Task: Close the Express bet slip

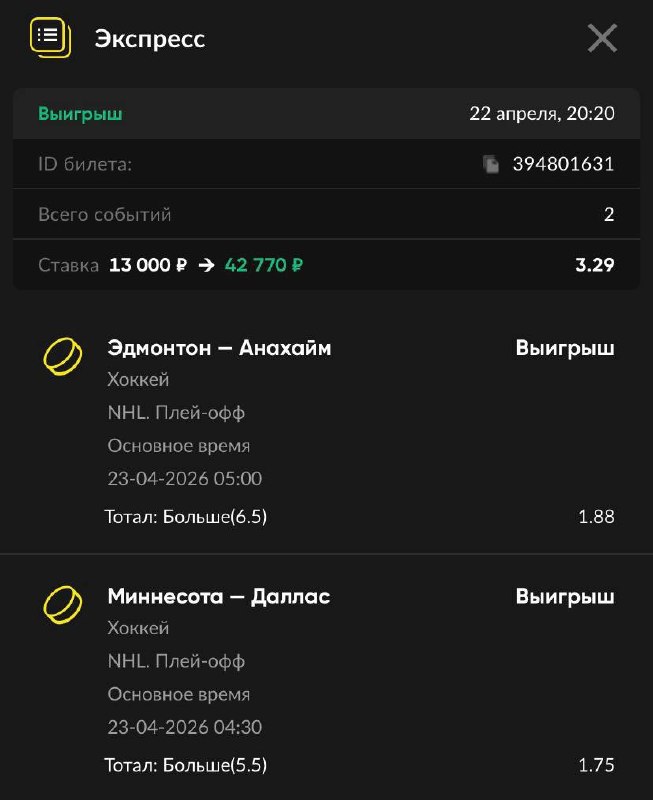Action: tap(602, 38)
